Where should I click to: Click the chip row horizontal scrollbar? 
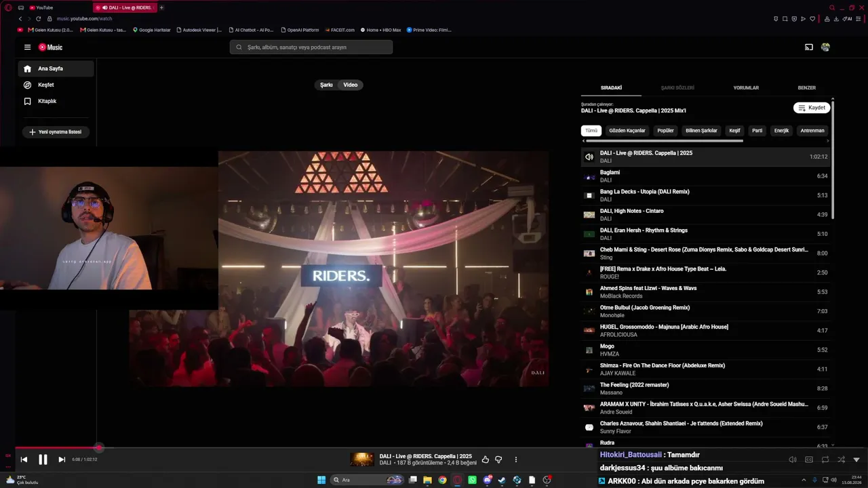coord(665,141)
